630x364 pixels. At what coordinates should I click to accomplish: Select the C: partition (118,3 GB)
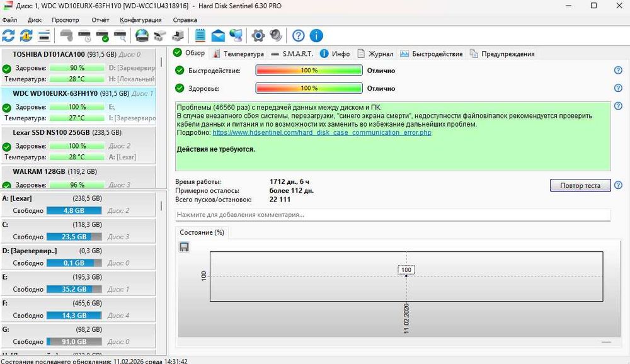[x=79, y=230]
